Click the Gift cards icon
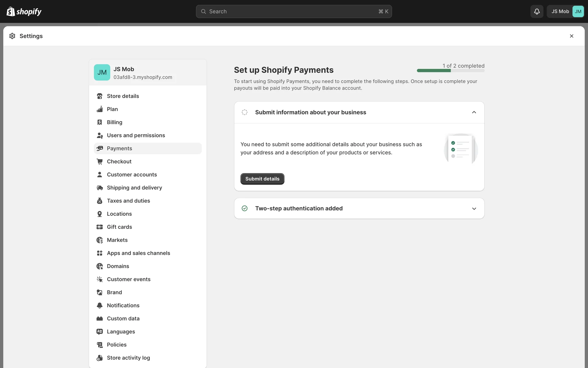Image resolution: width=588 pixels, height=368 pixels. click(x=100, y=227)
